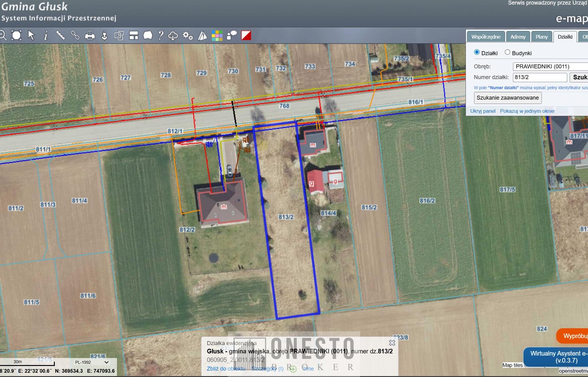Select the full extent view tool
The width and height of the screenshot is (588, 377).
coord(17,36)
